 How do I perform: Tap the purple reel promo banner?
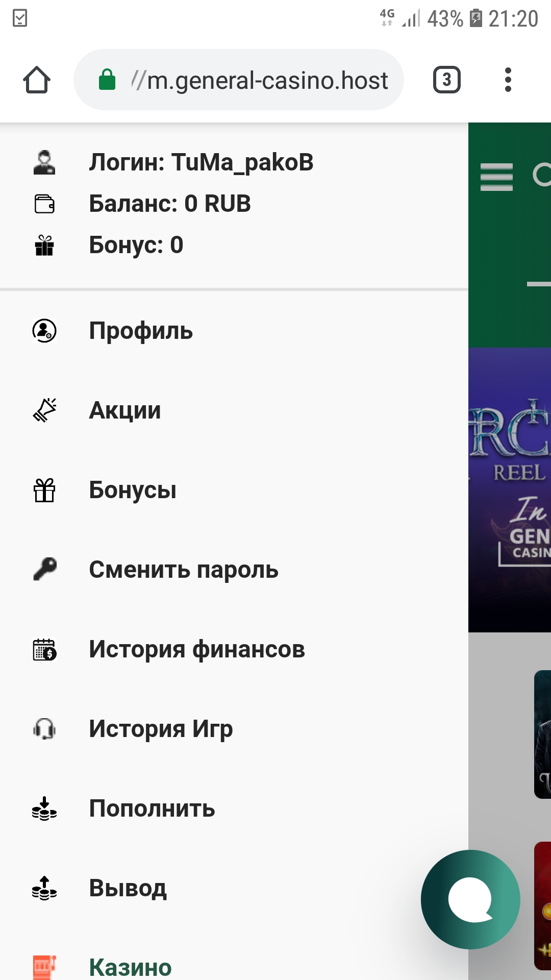510,490
